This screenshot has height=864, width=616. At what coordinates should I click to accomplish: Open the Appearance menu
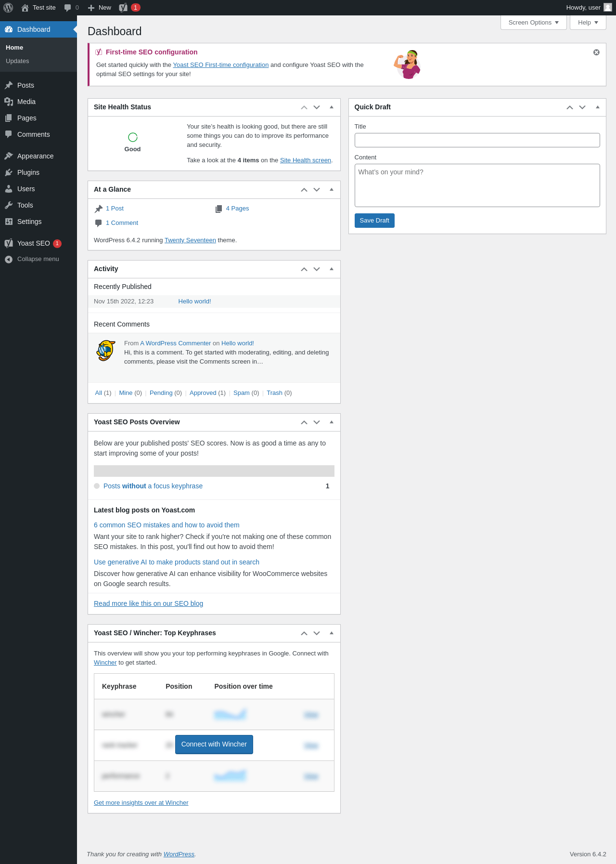point(38,156)
